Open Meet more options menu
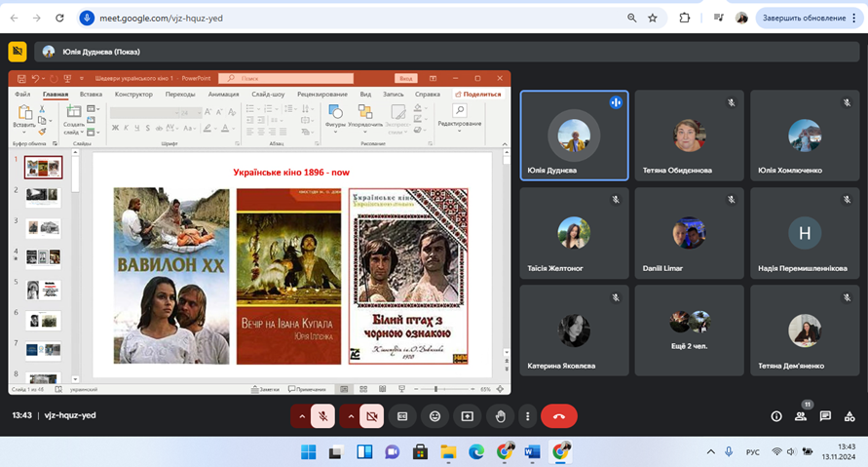The height and width of the screenshot is (467, 868). click(x=528, y=416)
